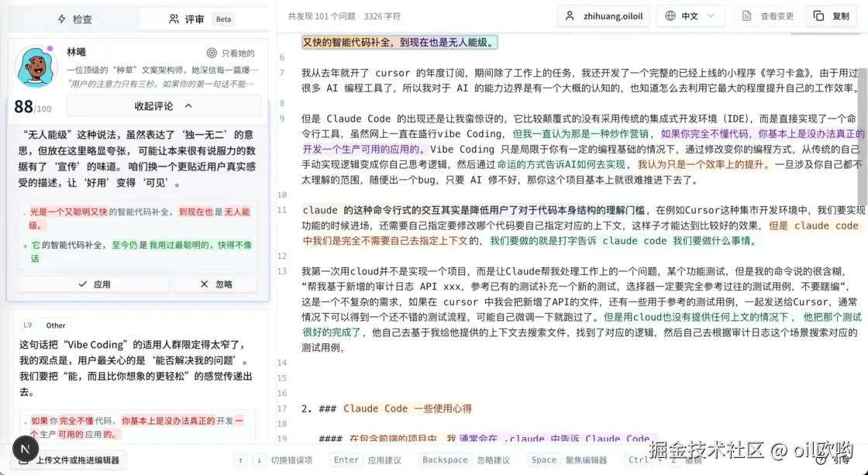Click the 共发现 101 个问题 counter

coord(322,16)
